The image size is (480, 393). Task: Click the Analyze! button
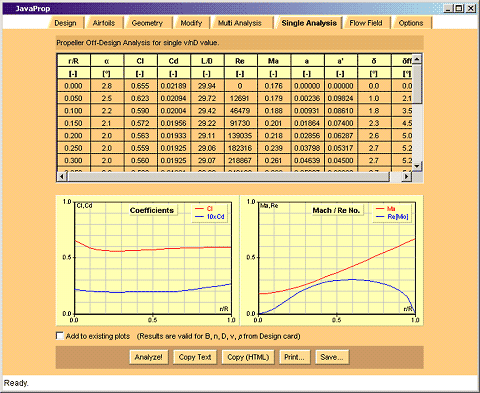149,357
